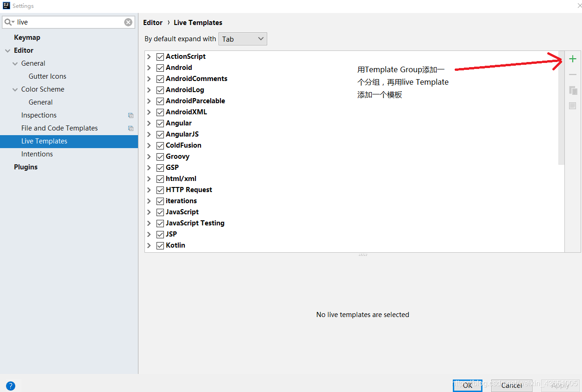
Task: Uncheck the AndroidXML template group
Action: pos(160,112)
